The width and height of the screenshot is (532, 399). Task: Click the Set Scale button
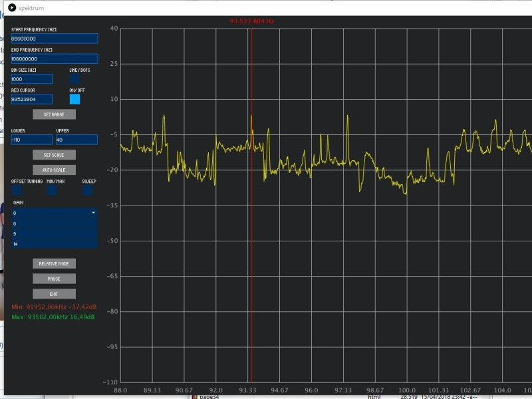[54, 155]
